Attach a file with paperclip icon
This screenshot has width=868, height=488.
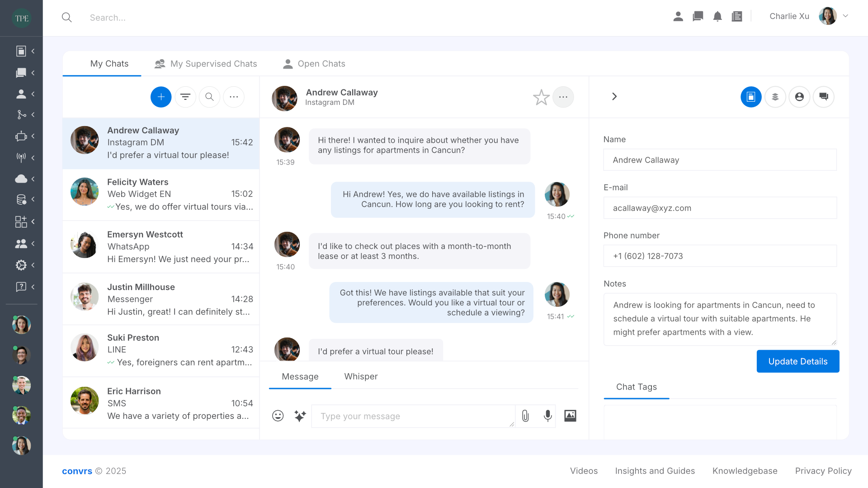525,416
